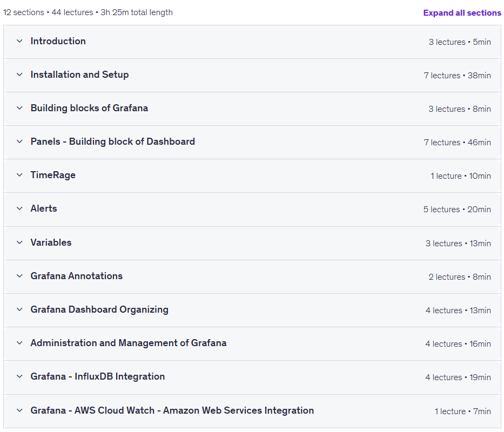
Task: Expand the TimeRage section chevron
Action: click(x=19, y=175)
